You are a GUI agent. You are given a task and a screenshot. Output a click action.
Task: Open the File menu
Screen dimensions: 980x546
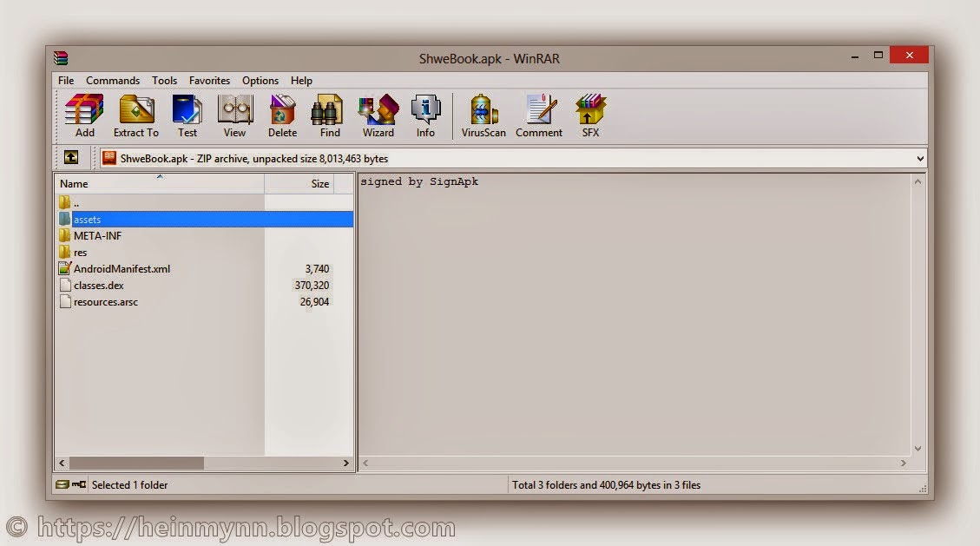tap(66, 81)
